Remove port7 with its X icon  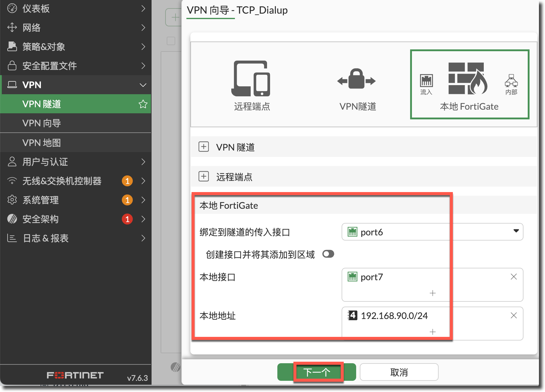pyautogui.click(x=514, y=277)
